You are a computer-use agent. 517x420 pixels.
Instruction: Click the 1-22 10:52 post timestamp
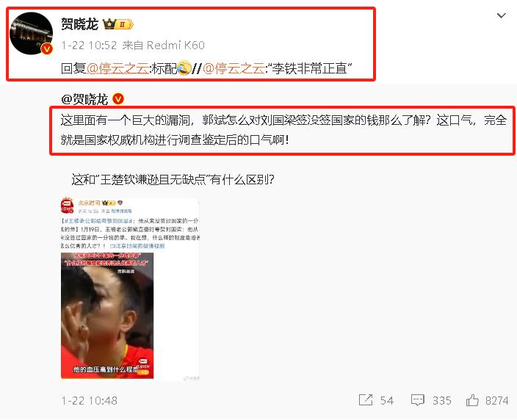click(x=89, y=46)
